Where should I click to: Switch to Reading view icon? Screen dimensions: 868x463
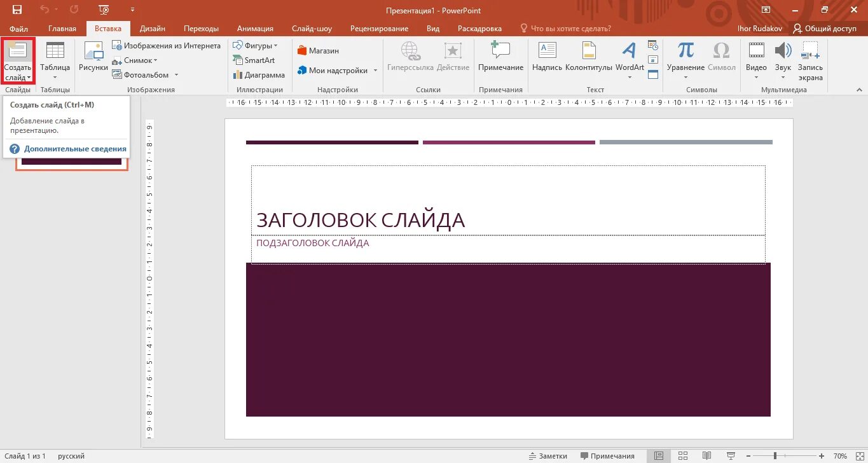706,456
